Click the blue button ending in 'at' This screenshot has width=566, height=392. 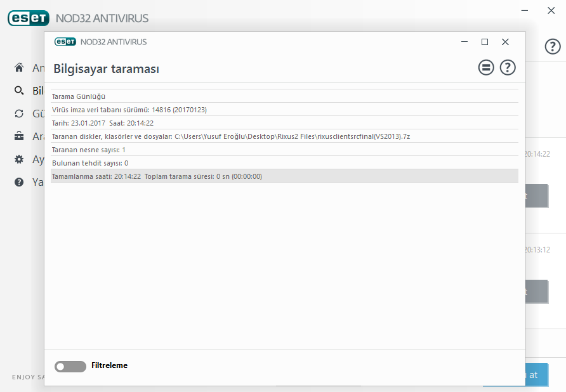(x=537, y=375)
